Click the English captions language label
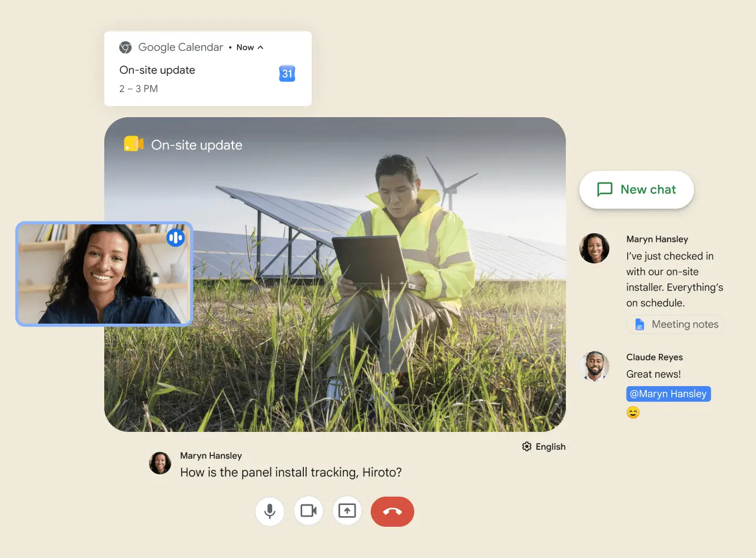 [x=550, y=447]
